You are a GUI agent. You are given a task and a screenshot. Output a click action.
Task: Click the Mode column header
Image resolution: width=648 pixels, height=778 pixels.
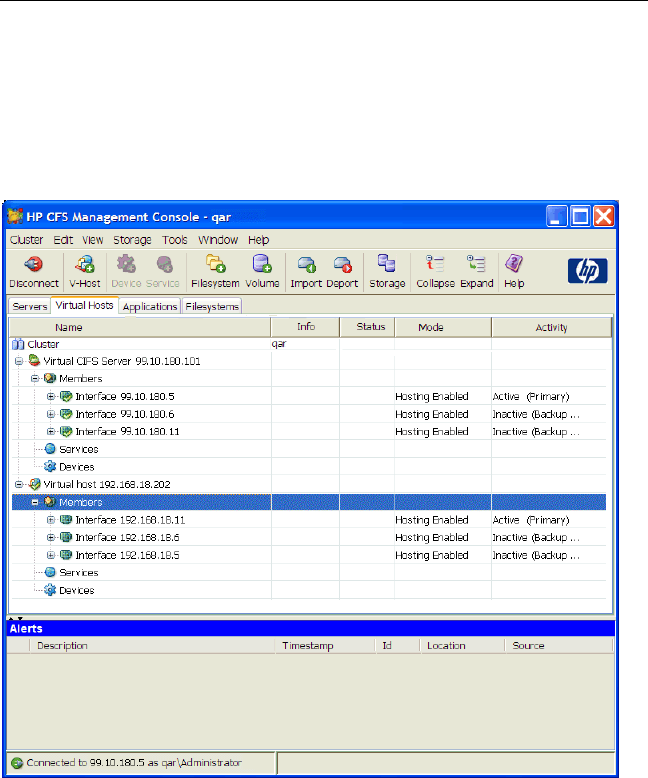(443, 327)
